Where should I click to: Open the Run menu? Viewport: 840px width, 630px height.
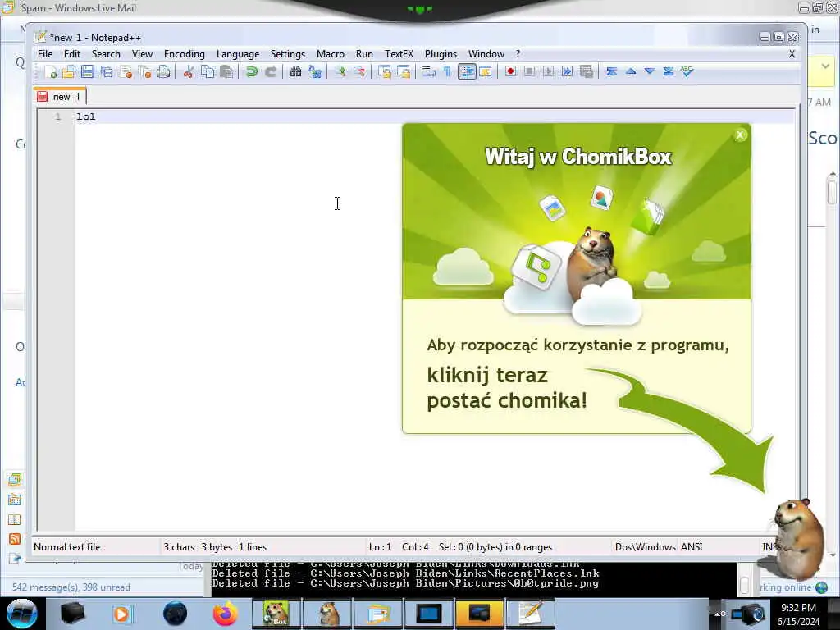(364, 54)
